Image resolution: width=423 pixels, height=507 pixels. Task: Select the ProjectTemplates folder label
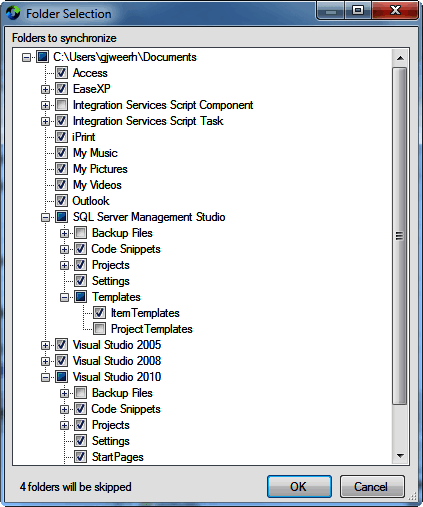[x=152, y=329]
